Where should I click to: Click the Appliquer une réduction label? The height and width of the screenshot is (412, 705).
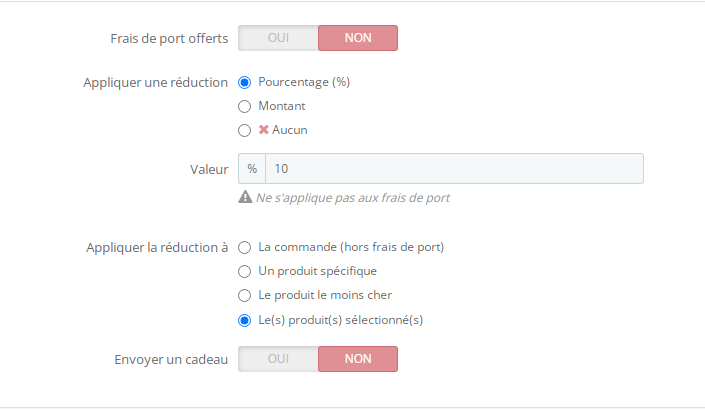point(155,82)
